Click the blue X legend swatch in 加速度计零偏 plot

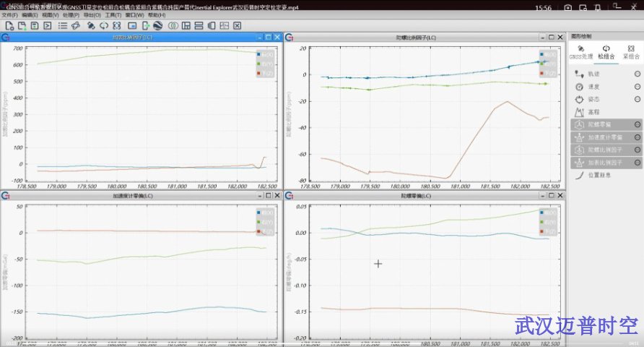pyautogui.click(x=259, y=213)
